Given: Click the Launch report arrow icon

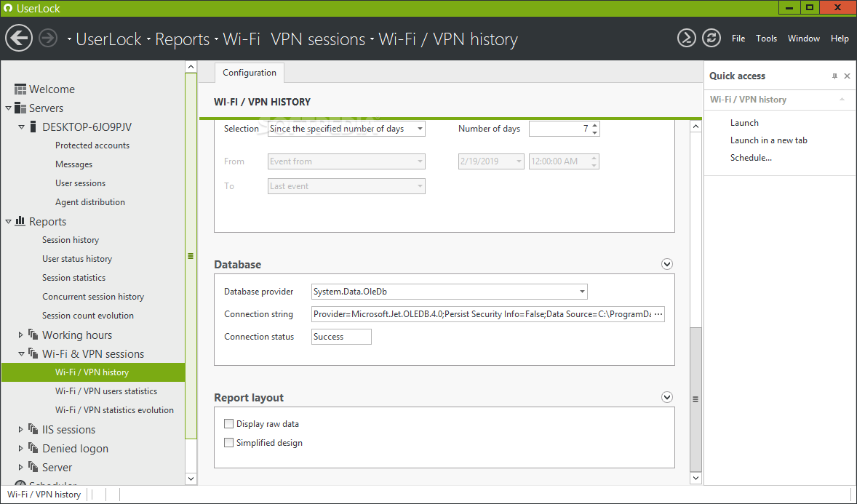Looking at the screenshot, I should coord(687,38).
